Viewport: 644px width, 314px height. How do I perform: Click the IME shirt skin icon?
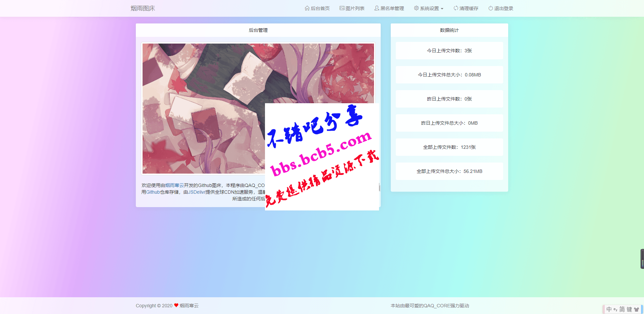pyautogui.click(x=637, y=309)
